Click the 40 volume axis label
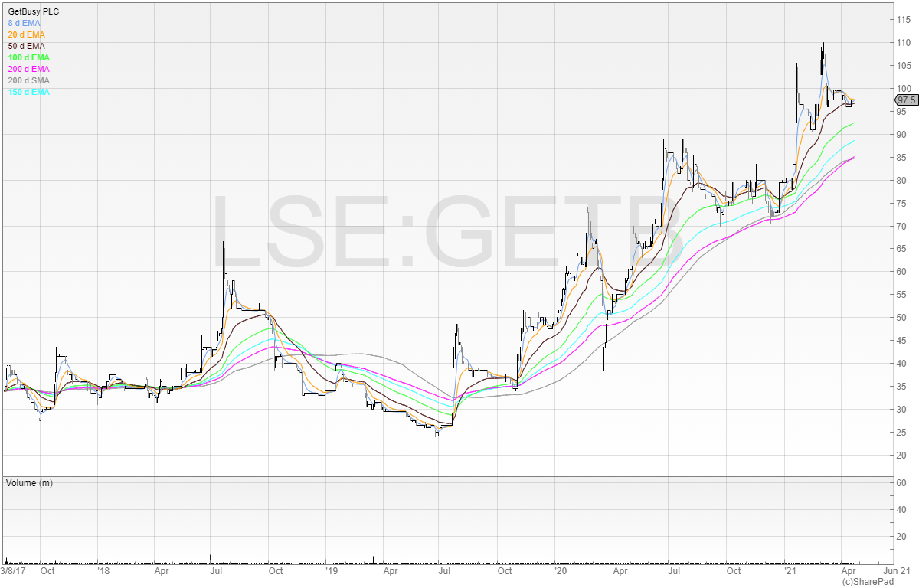Viewport: 919px width, 588px height. tap(900, 510)
